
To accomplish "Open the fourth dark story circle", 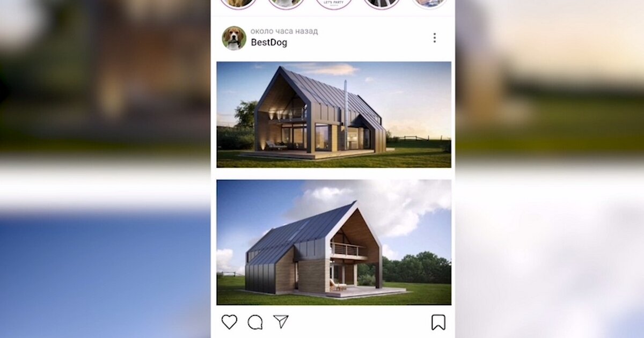I will pyautogui.click(x=382, y=3).
